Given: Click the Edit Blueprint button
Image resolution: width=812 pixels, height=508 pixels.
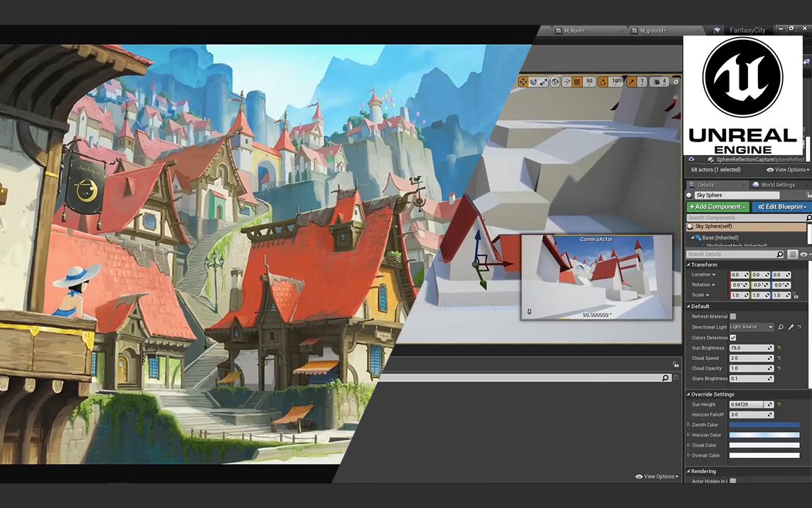Looking at the screenshot, I should pos(781,206).
